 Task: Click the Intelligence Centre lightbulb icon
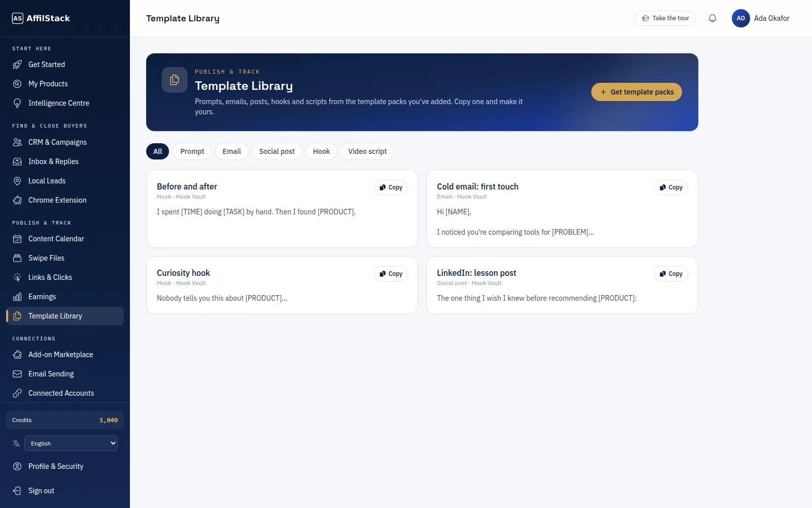coord(17,103)
